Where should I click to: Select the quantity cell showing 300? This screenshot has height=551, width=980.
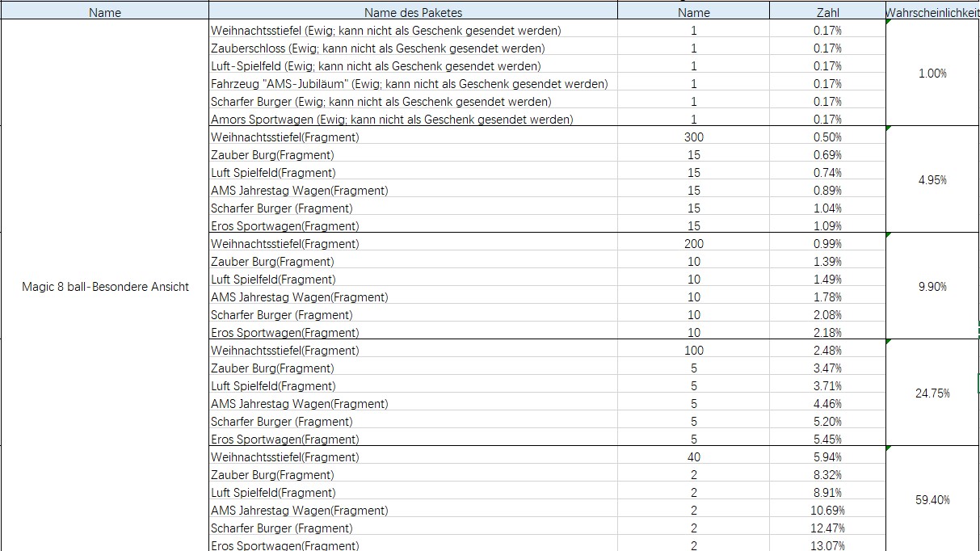click(x=694, y=137)
